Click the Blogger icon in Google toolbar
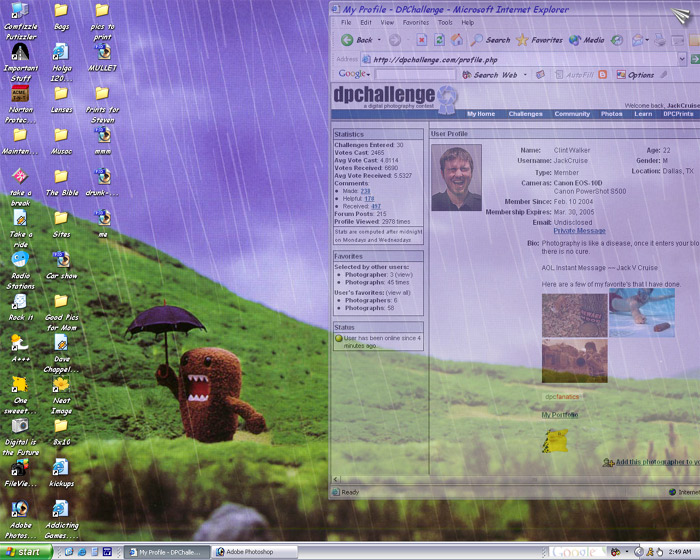 [603, 75]
